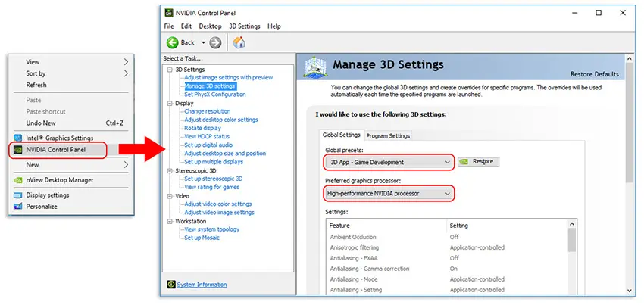Open Adjust desktop size and position
This screenshot has height=305, width=644.
(x=225, y=153)
